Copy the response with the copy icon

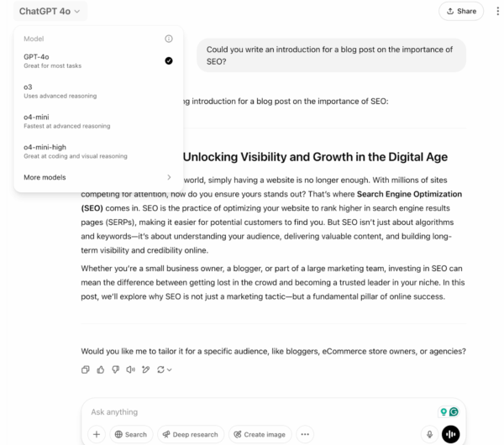click(85, 369)
